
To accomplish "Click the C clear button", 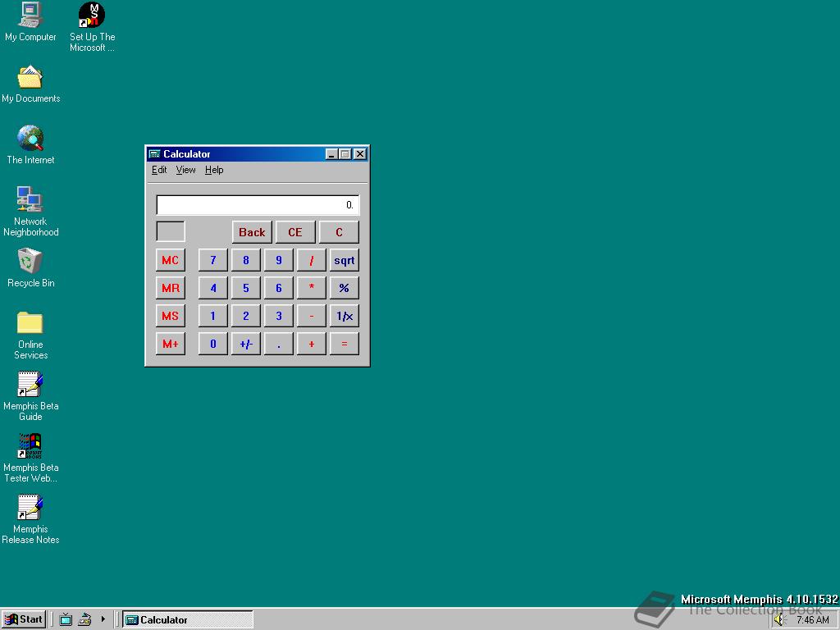I will click(339, 232).
